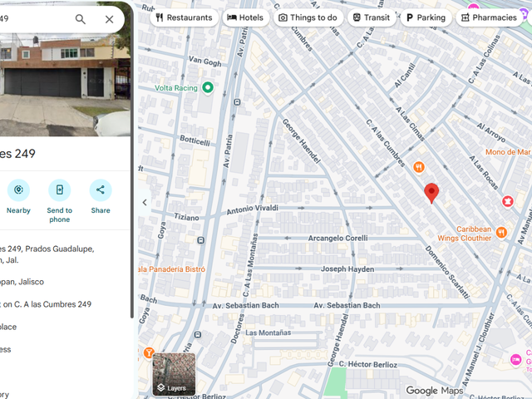
Task: Click the Domenico Scarlatti street label
Action: point(447,272)
